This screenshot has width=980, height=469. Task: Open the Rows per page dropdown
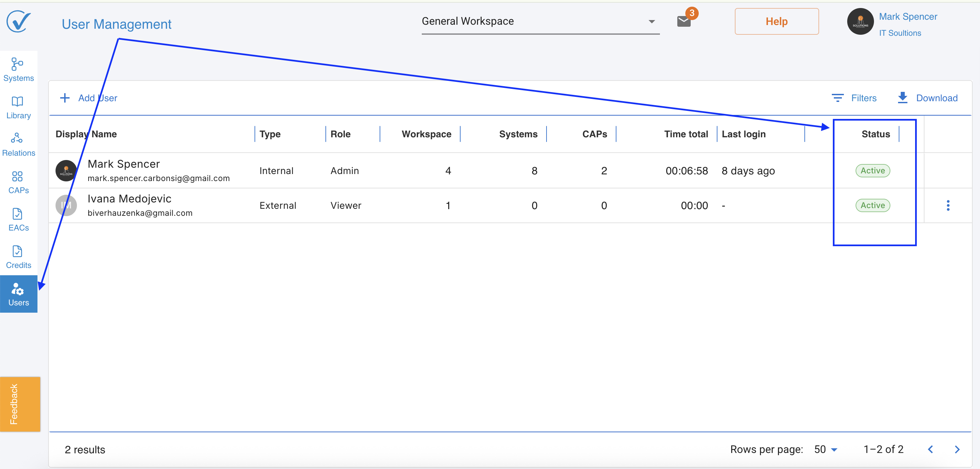coord(825,449)
